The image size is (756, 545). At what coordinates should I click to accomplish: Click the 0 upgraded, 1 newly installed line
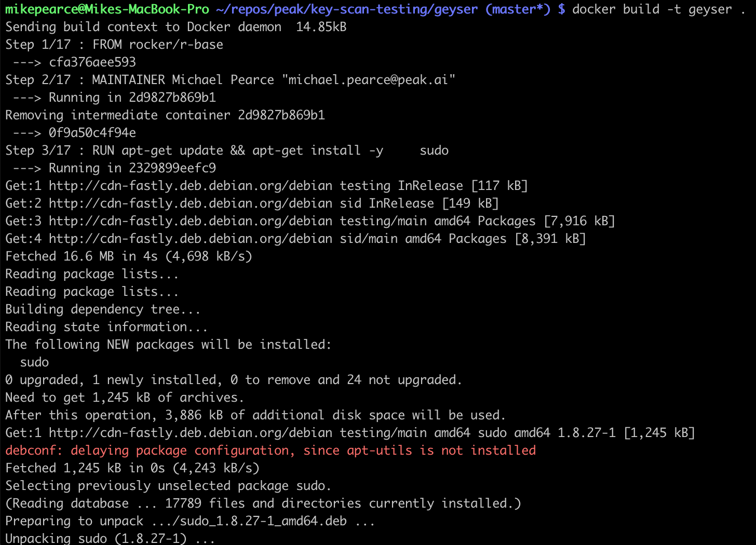pyautogui.click(x=234, y=380)
